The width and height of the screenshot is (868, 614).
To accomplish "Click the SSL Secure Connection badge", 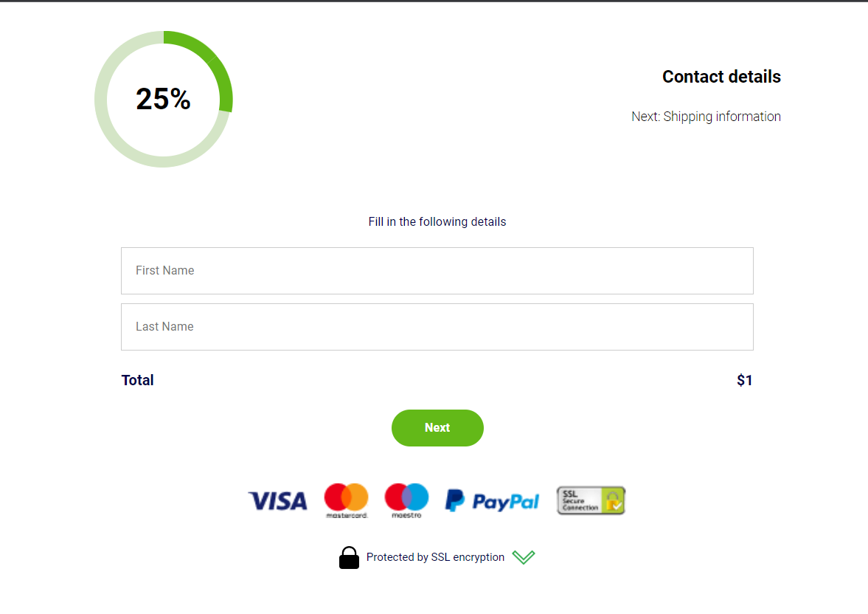I will coord(591,500).
